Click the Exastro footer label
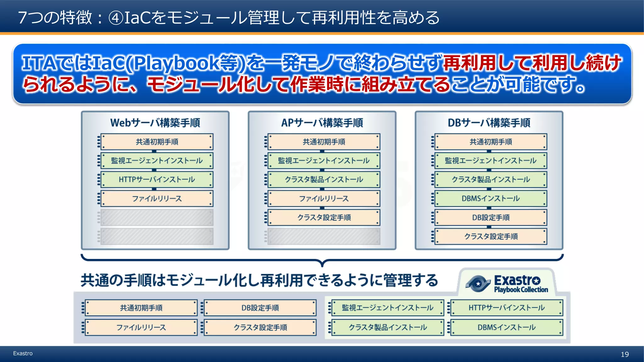The width and height of the screenshot is (644, 362). pyautogui.click(x=23, y=354)
